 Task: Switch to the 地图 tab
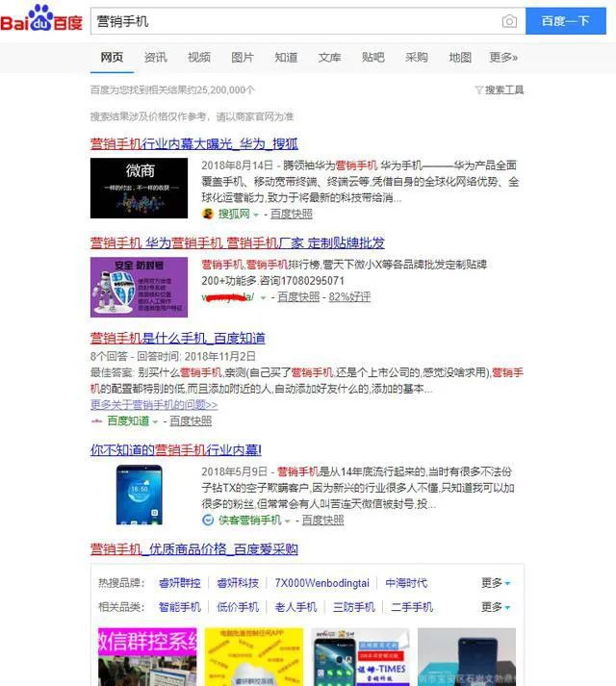[x=460, y=58]
